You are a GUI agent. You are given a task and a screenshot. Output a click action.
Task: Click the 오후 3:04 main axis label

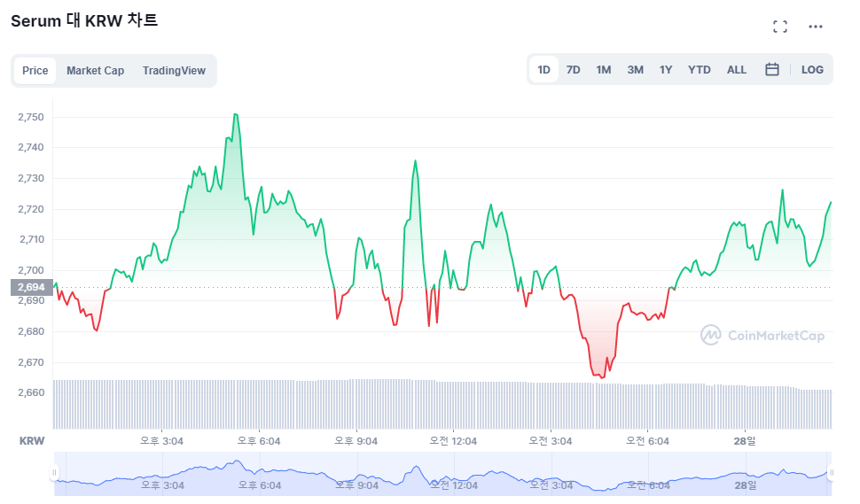pos(161,441)
